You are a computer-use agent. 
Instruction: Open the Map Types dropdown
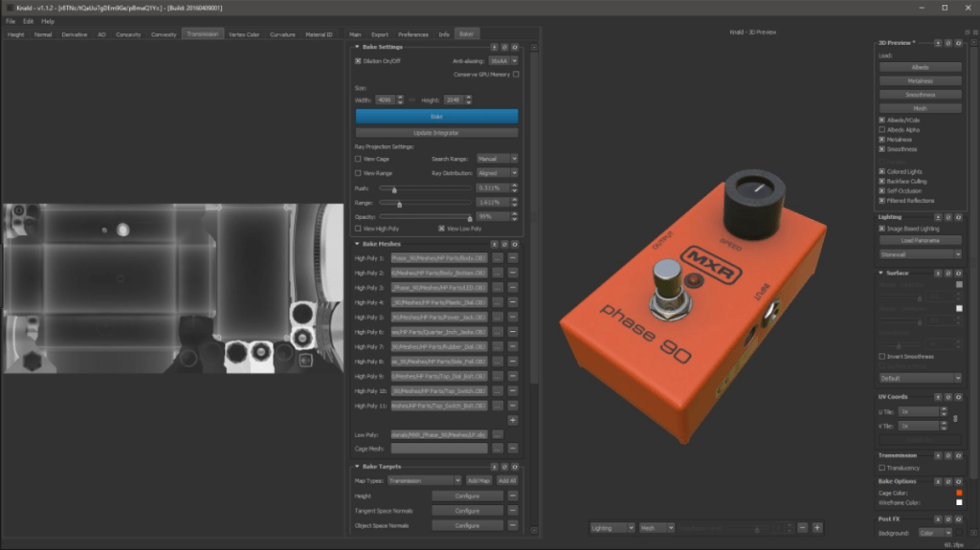click(425, 480)
